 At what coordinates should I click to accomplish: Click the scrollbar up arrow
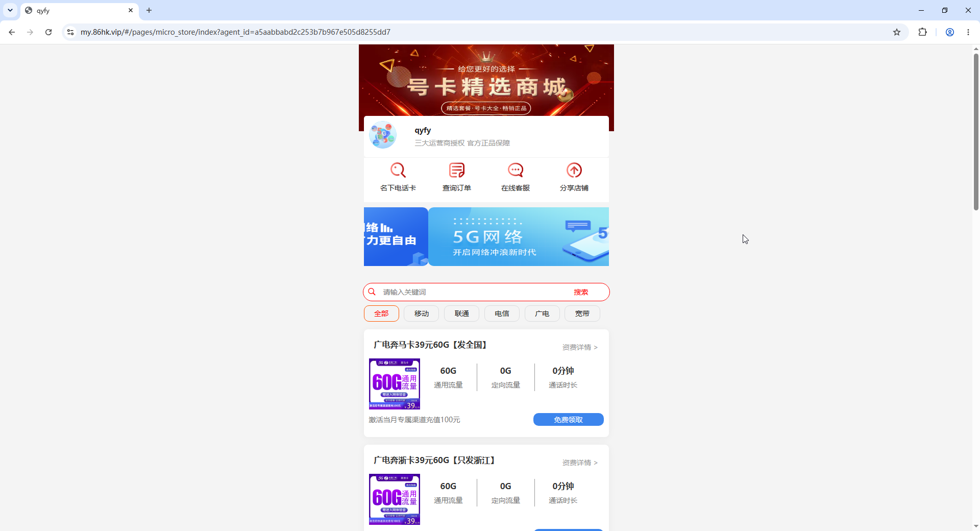pyautogui.click(x=976, y=49)
